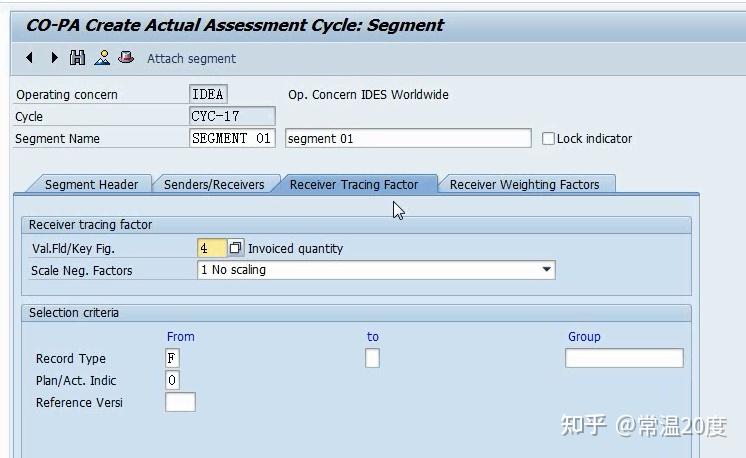This screenshot has height=458, width=746.
Task: Click Record Type Group field
Action: [624, 358]
